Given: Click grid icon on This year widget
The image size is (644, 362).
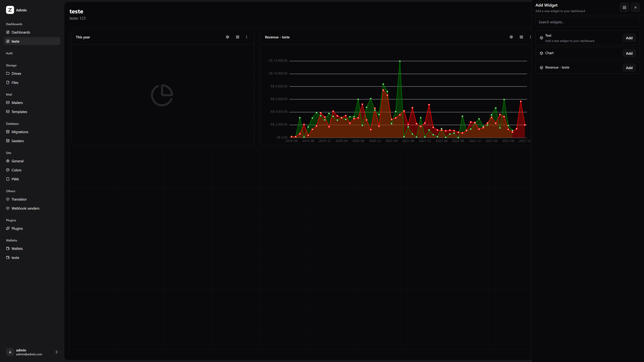Looking at the screenshot, I should point(237,37).
